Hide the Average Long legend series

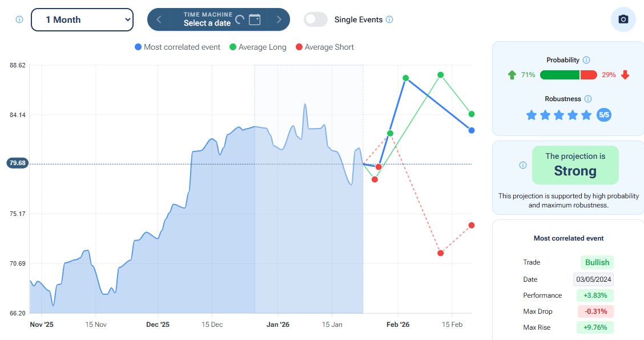pos(257,47)
